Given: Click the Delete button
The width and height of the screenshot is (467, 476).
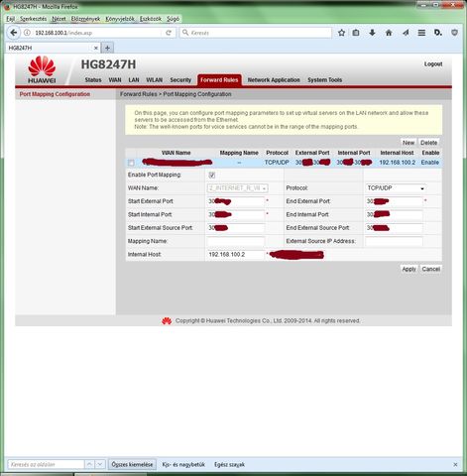Looking at the screenshot, I should click(429, 143).
